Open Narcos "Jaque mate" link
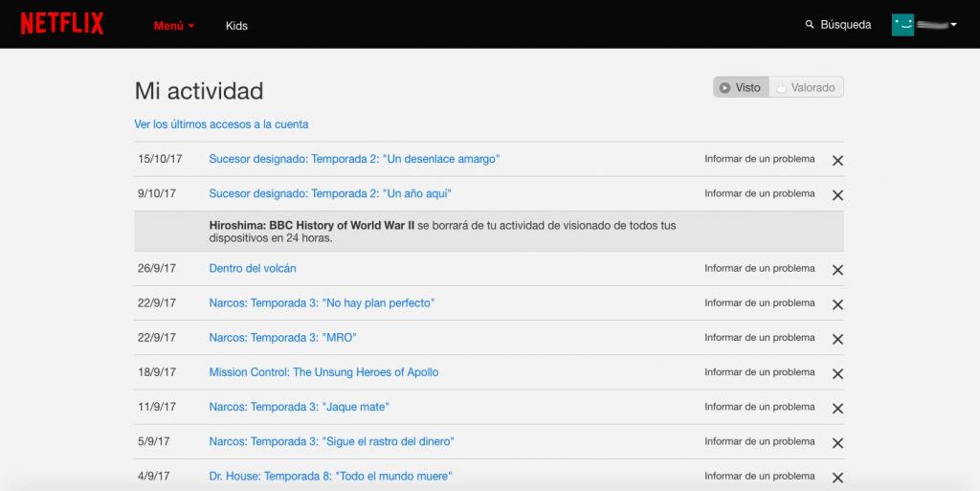This screenshot has height=491, width=980. click(299, 407)
